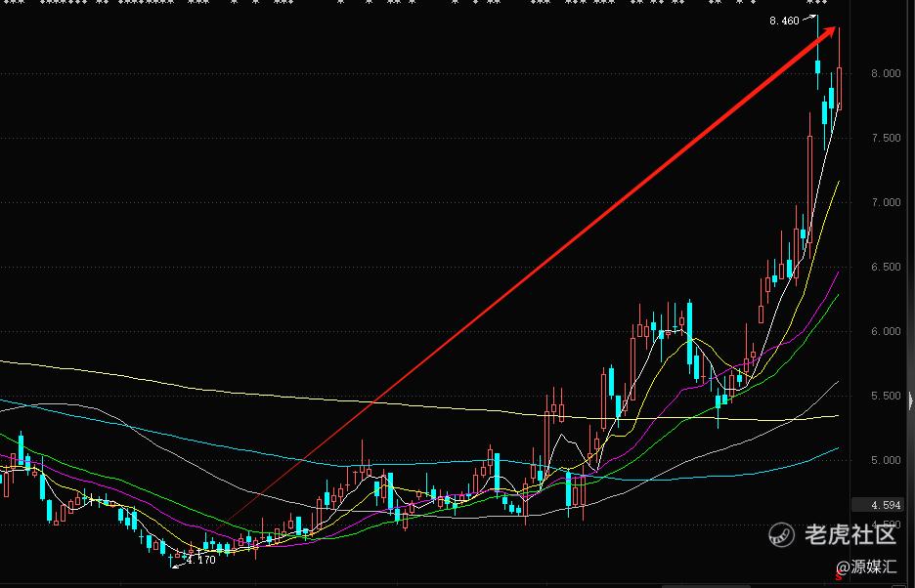Select the rightmost red candlestick
915x588 pixels.
839,68
